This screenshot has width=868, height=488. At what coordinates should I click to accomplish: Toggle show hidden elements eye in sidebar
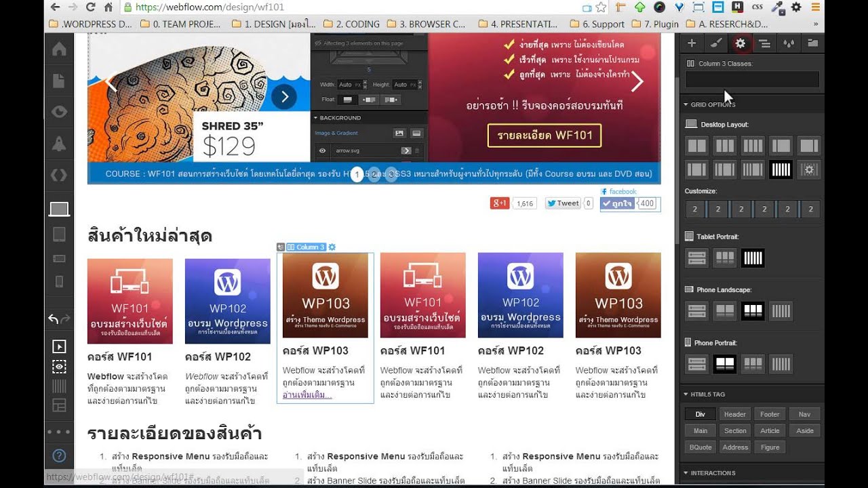coord(59,367)
